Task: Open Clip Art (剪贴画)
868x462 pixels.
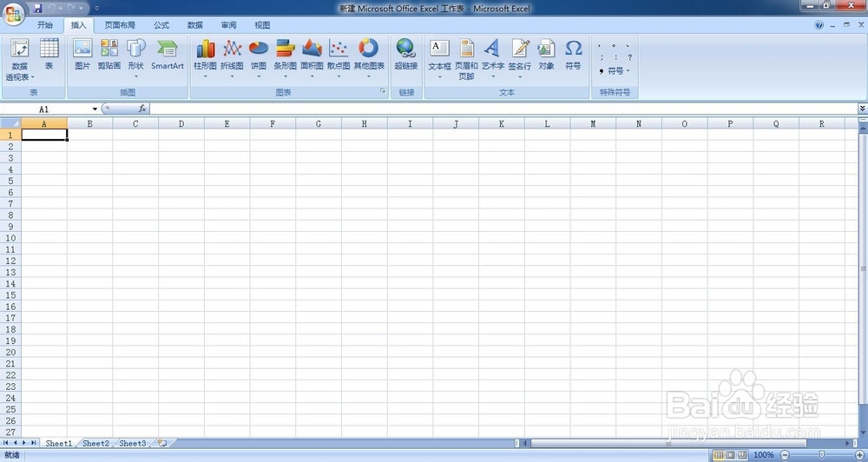Action: (109, 55)
